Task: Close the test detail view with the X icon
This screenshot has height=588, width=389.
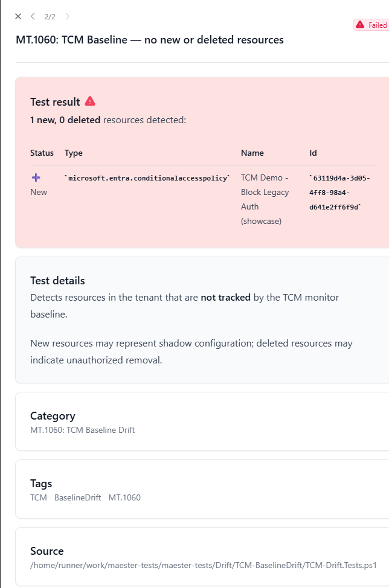Action: point(18,16)
